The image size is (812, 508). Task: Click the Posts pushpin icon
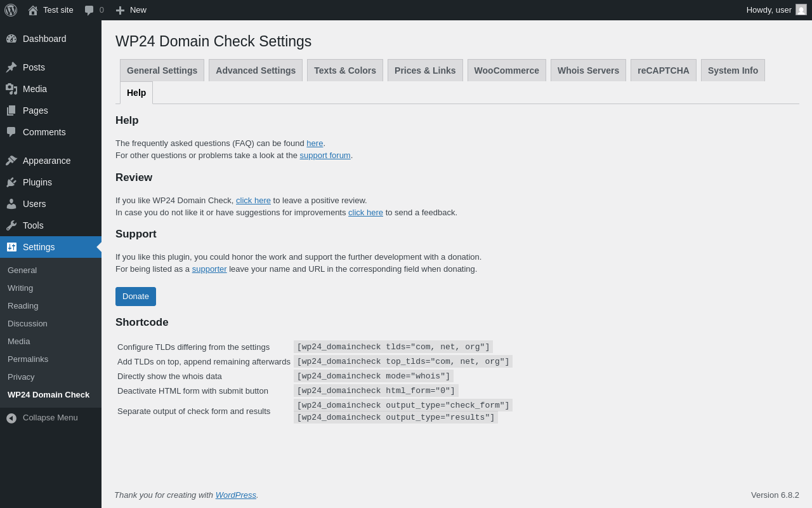click(x=11, y=67)
